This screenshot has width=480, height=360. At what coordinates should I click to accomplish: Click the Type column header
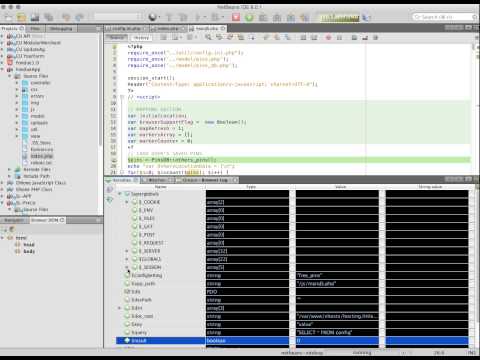(250, 187)
